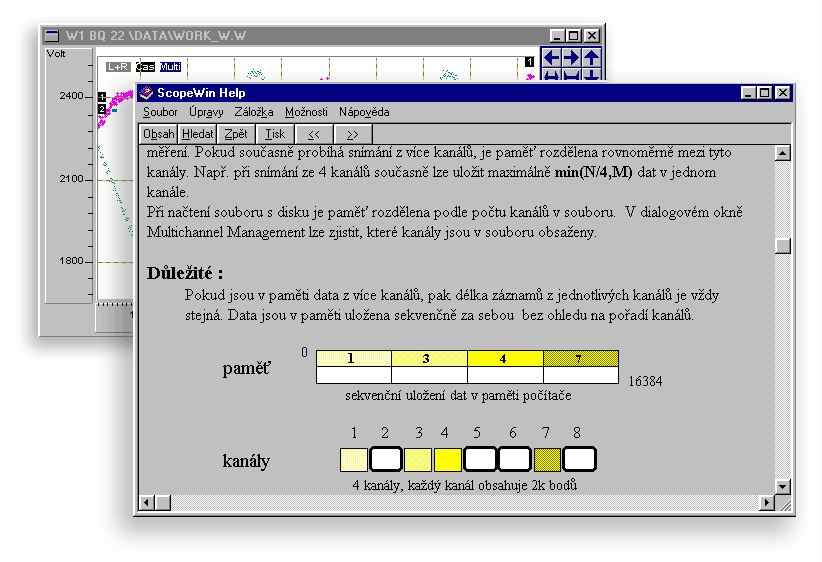Click the Obsah button

coord(159,134)
